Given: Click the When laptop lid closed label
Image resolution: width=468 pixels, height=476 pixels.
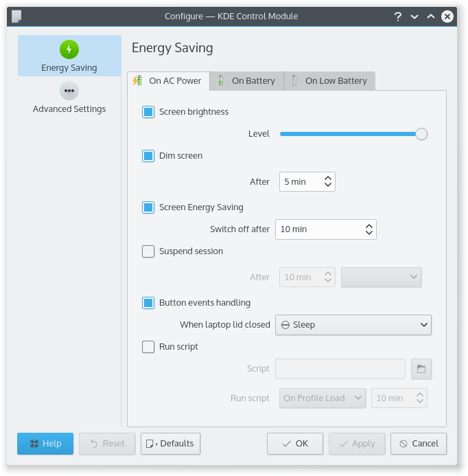Looking at the screenshot, I should pyautogui.click(x=225, y=325).
